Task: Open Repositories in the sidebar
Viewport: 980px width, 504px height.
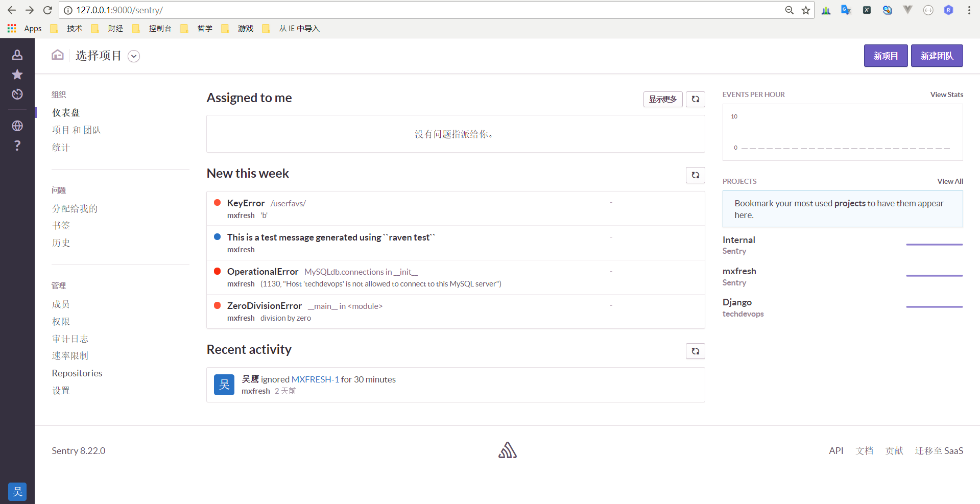Action: pos(77,373)
